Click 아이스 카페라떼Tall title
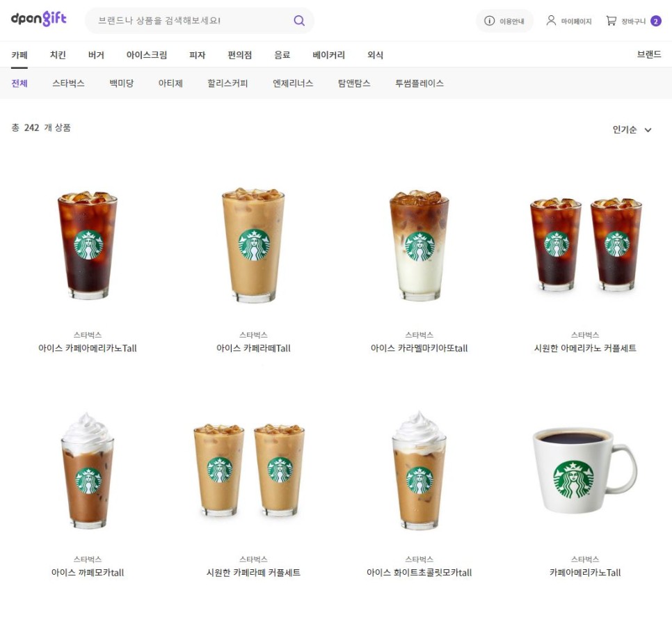This screenshot has width=672, height=643. (253, 348)
